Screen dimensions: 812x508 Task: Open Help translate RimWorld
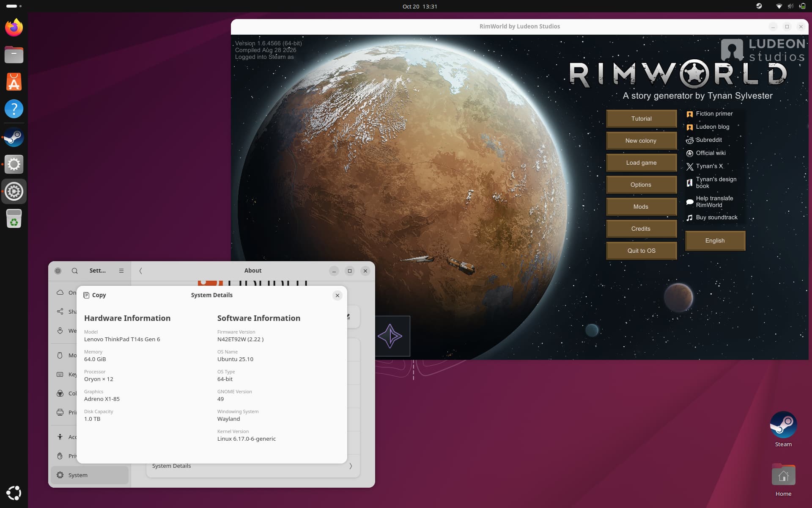(715, 202)
